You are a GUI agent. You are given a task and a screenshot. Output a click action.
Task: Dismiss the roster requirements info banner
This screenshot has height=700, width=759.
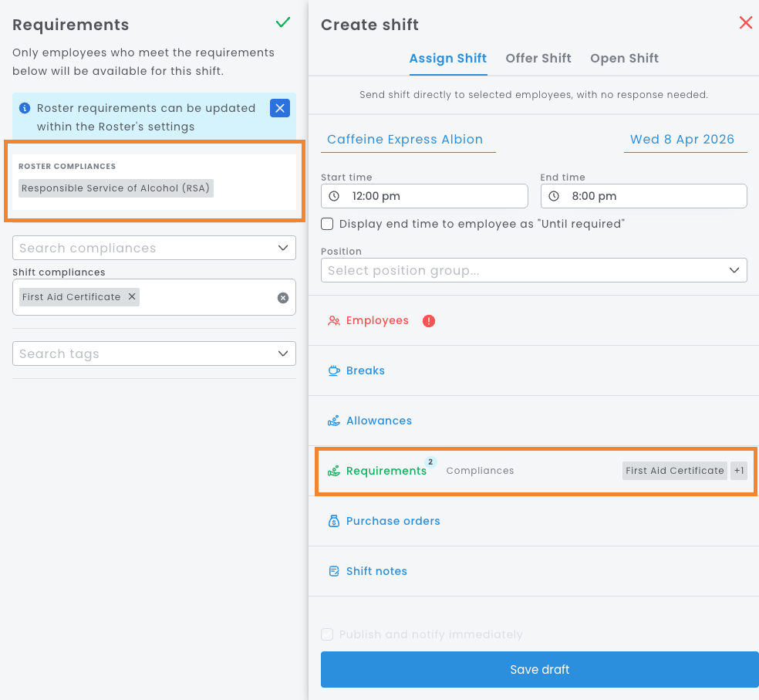coord(279,108)
